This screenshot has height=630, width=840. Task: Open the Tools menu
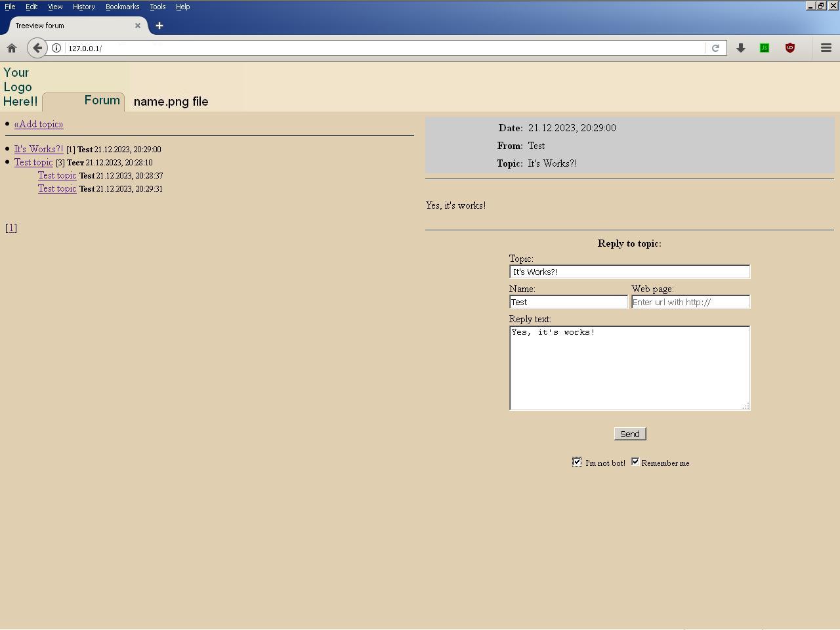157,7
